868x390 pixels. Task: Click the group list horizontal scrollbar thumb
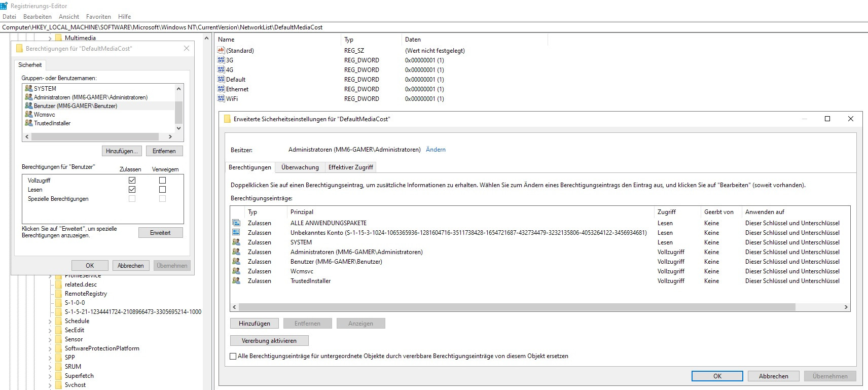coord(95,136)
